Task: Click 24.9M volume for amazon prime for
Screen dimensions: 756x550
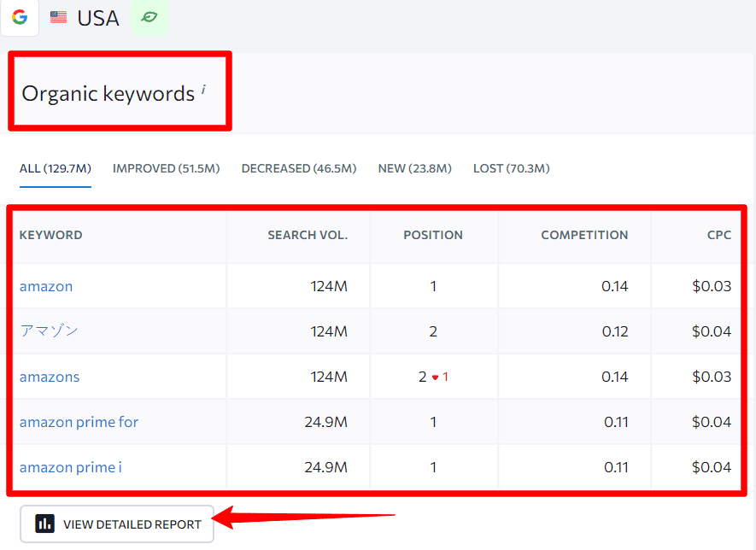Action: (326, 422)
